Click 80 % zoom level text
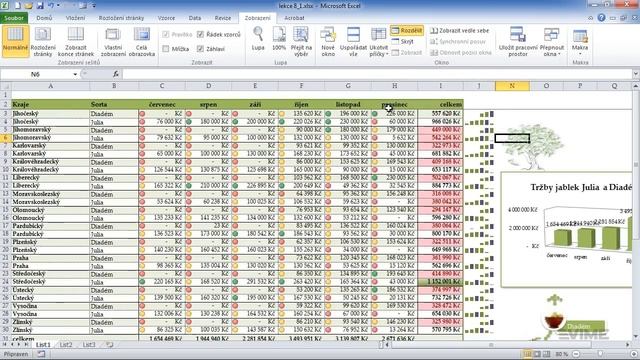The width and height of the screenshot is (640, 360). click(562, 354)
